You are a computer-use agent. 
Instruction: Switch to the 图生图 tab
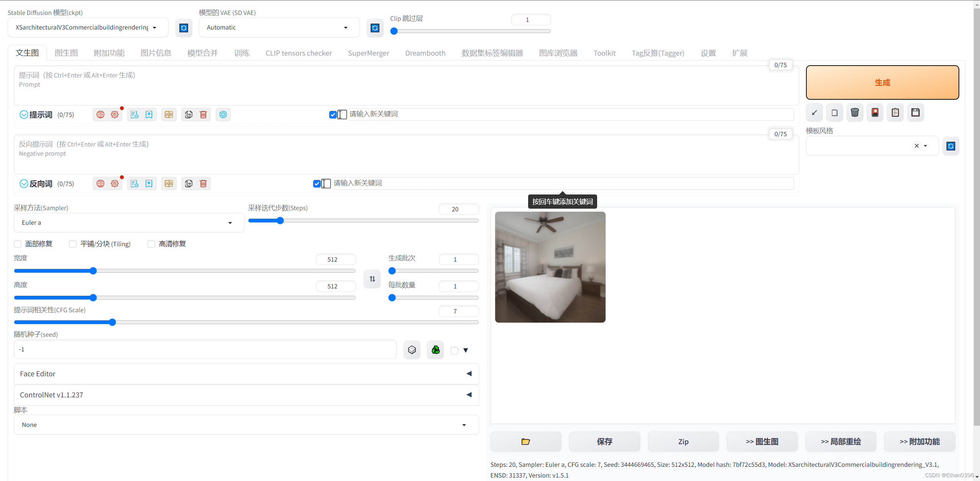pos(66,53)
